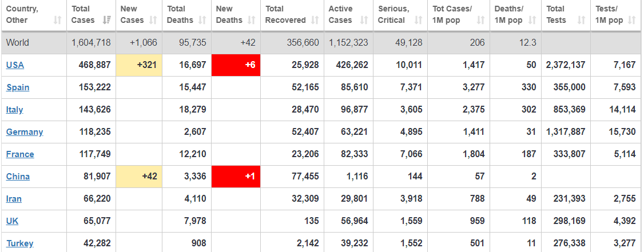
Task: Click China yellow new cases cell
Action: pyautogui.click(x=139, y=177)
